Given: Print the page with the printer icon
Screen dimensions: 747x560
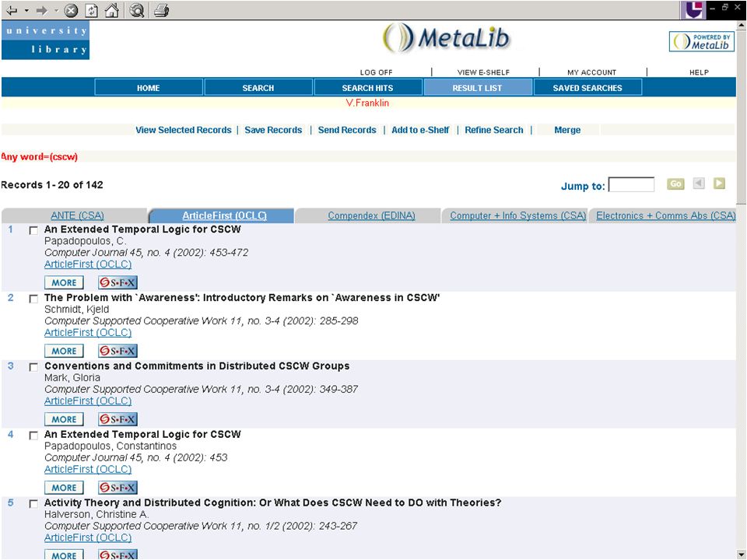Looking at the screenshot, I should [162, 10].
